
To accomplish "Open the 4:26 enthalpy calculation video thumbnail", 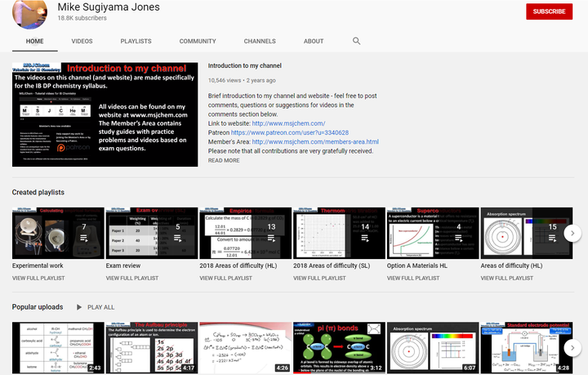I will (246, 347).
